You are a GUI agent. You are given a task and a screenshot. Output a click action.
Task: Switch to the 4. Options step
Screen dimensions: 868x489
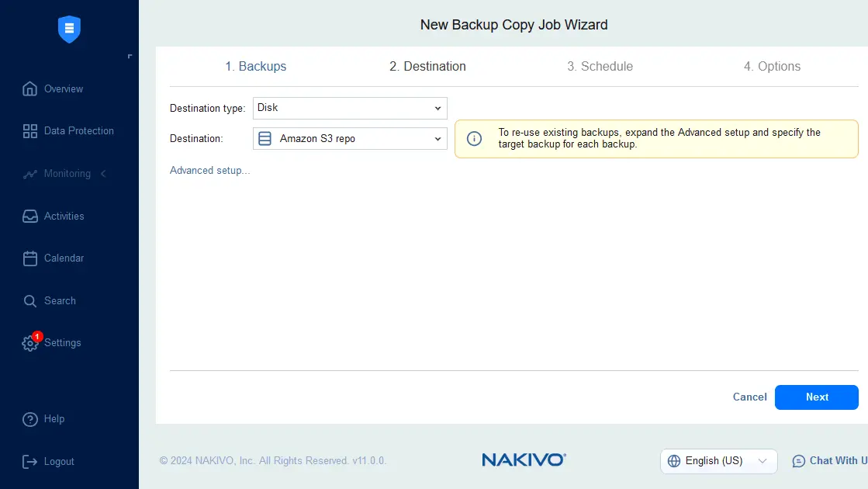[x=772, y=67]
